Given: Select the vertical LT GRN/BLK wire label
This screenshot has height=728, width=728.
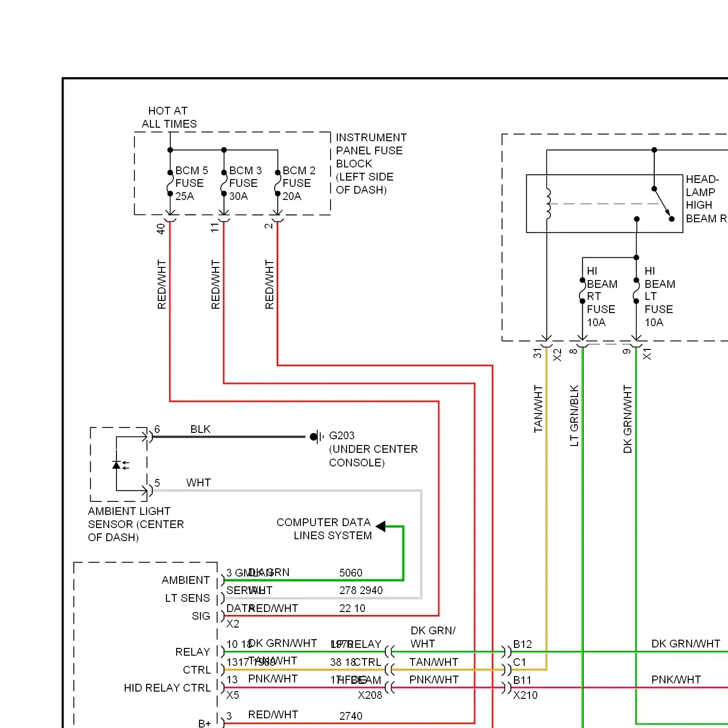Looking at the screenshot, I should [x=575, y=415].
